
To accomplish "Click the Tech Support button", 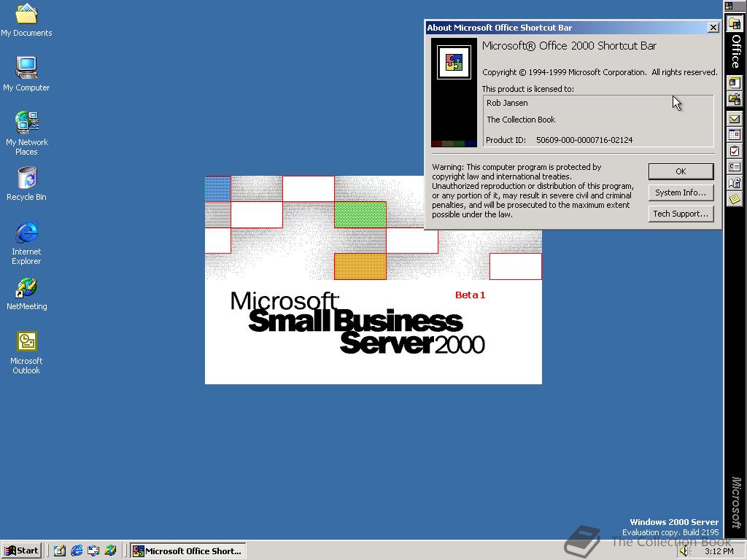I will (x=681, y=214).
